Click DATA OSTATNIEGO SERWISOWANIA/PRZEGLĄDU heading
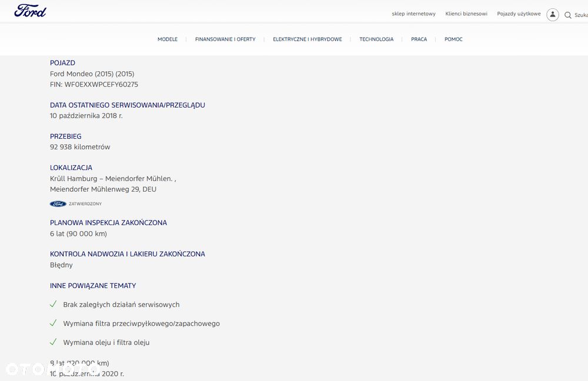 coord(128,105)
